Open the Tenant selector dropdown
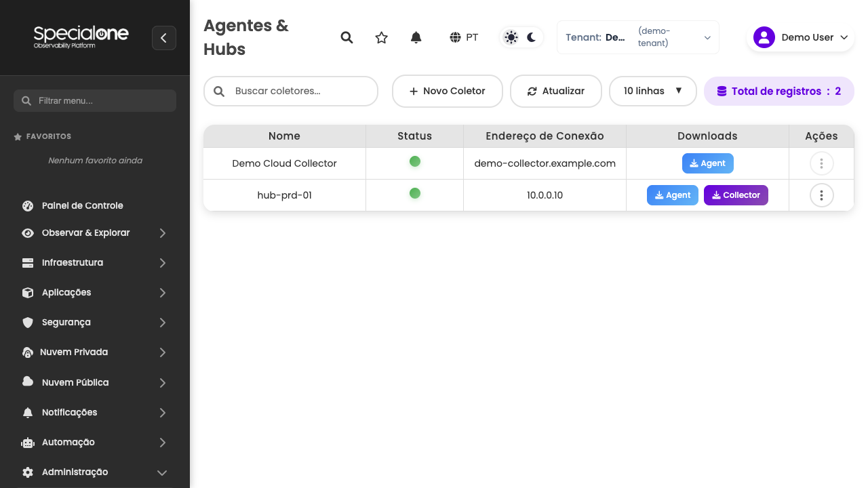Screen dimensions: 868x488 [x=638, y=37]
